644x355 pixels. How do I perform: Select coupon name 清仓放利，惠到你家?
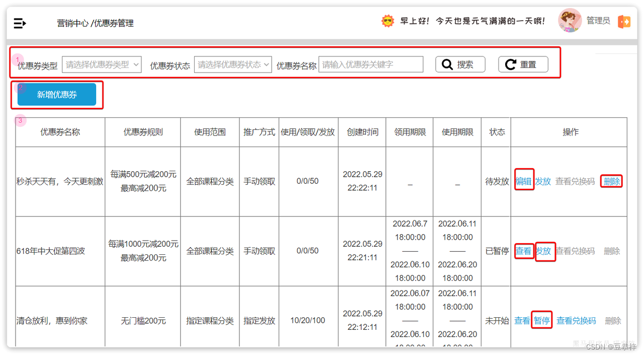52,320
